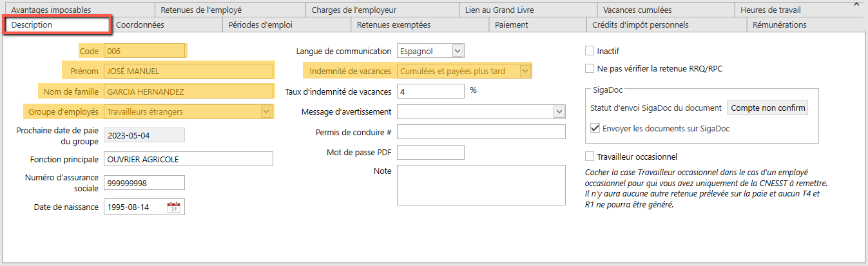Click the Permis de conduire # field

(481, 132)
